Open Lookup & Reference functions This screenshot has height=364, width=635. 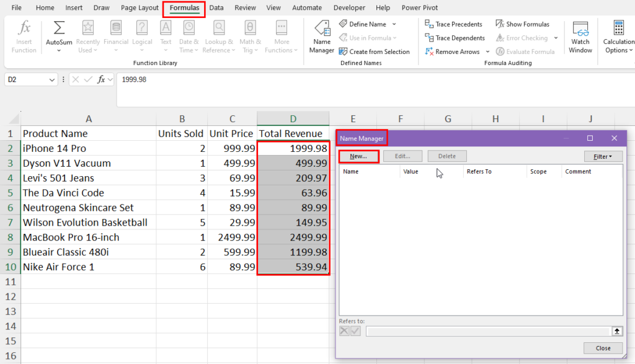[x=219, y=37]
